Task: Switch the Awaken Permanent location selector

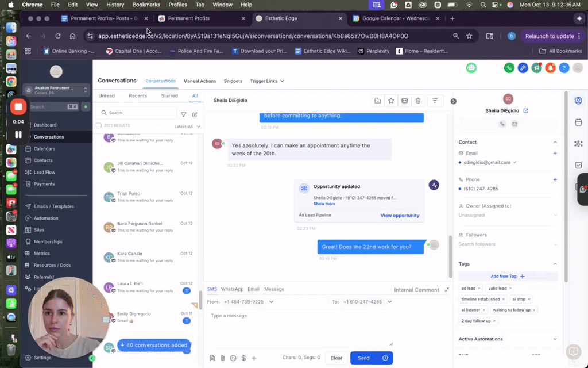Action: click(56, 90)
